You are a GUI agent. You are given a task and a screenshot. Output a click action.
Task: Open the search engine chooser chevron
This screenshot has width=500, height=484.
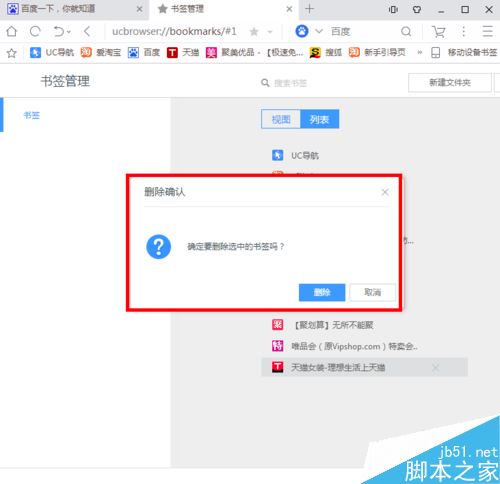coord(319,32)
